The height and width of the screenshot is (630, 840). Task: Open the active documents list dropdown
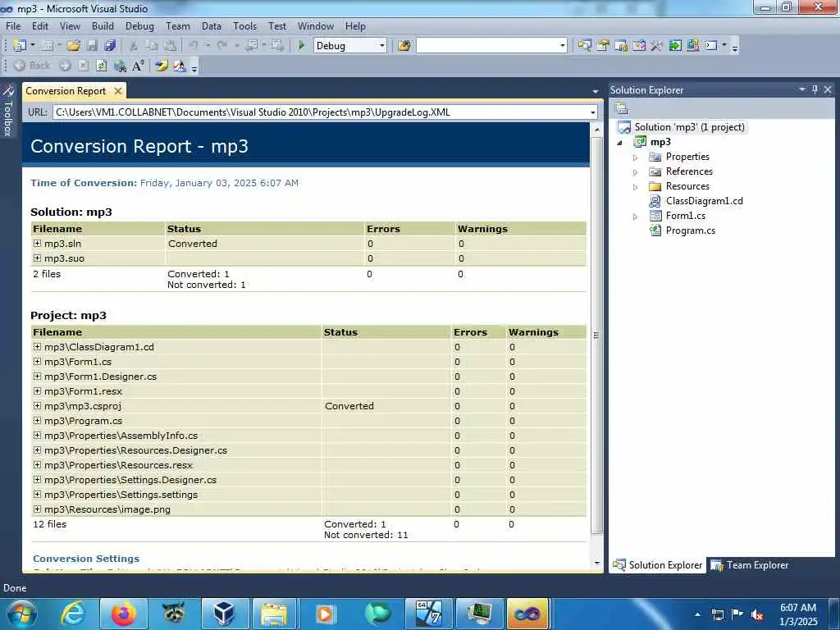(x=596, y=91)
